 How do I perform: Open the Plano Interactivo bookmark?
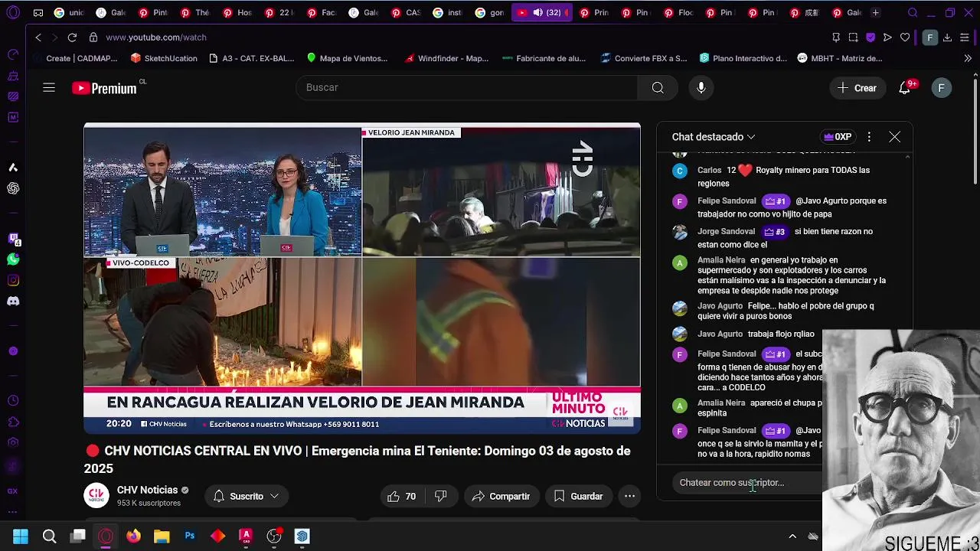coord(742,58)
